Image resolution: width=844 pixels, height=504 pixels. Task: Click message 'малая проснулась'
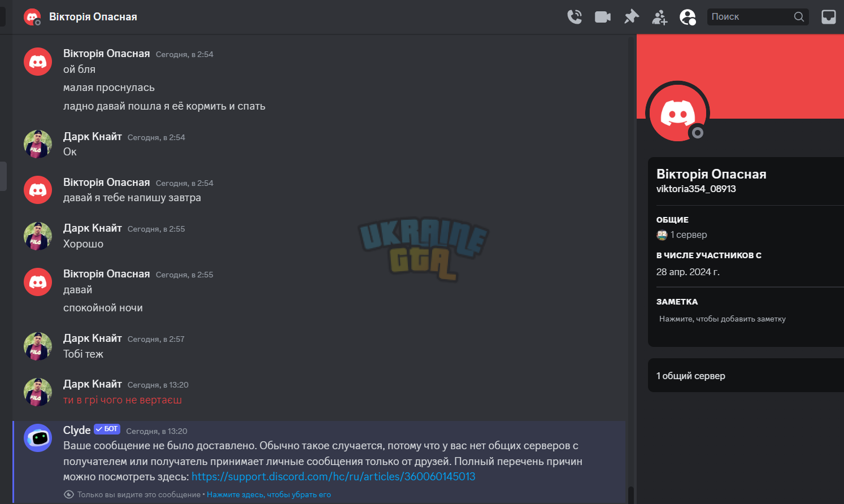click(x=109, y=88)
